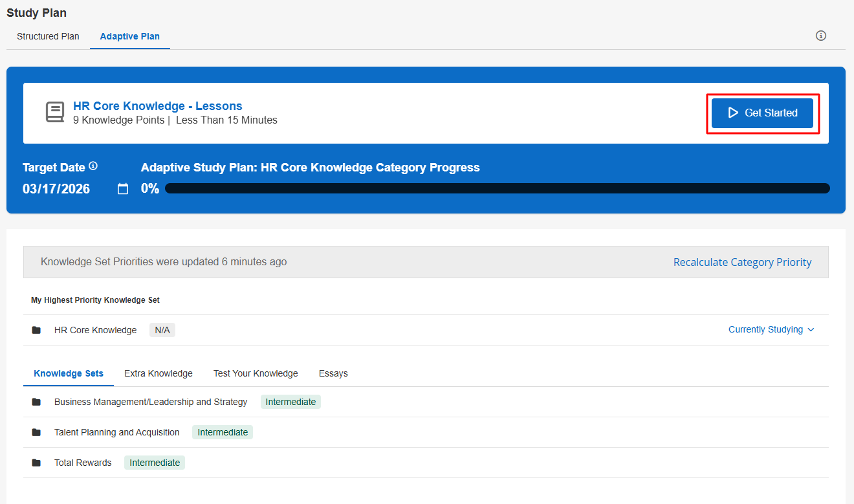Image resolution: width=854 pixels, height=504 pixels.
Task: Open the Currently Studying dropdown
Action: pyautogui.click(x=771, y=330)
